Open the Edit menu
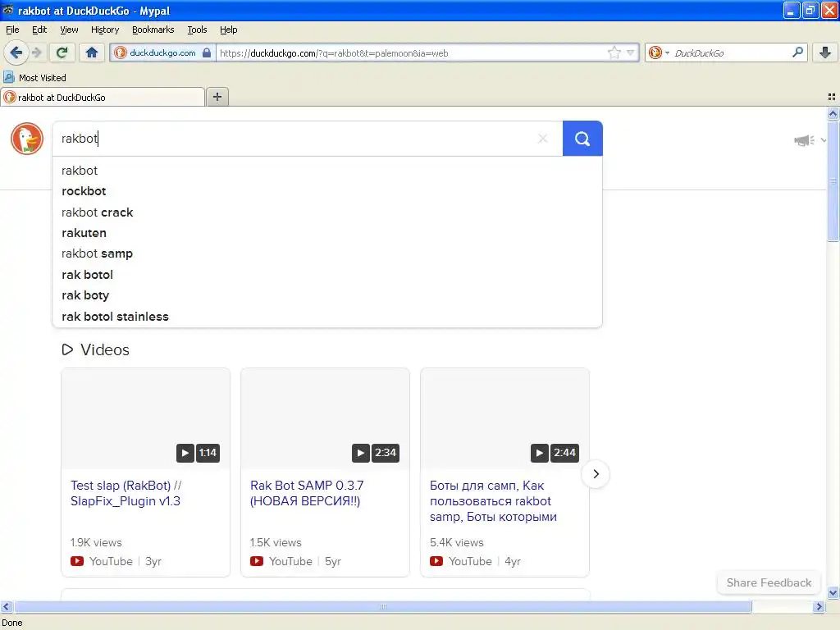 [x=39, y=30]
